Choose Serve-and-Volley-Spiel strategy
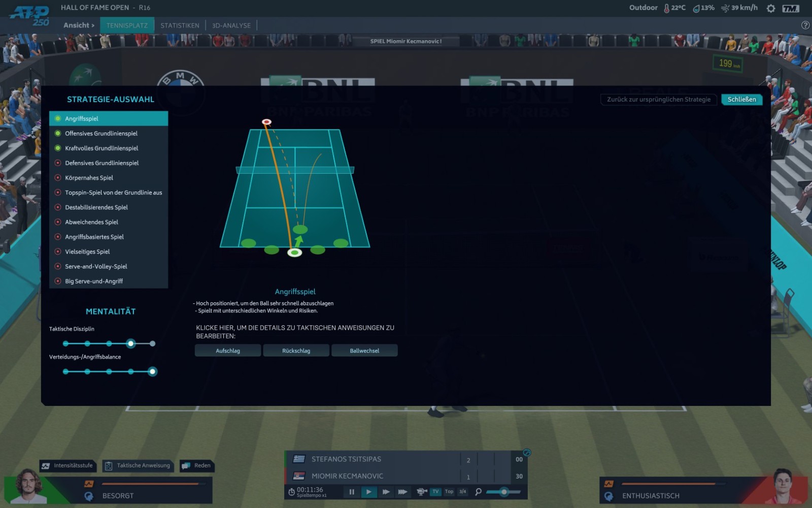812x508 pixels. point(96,267)
